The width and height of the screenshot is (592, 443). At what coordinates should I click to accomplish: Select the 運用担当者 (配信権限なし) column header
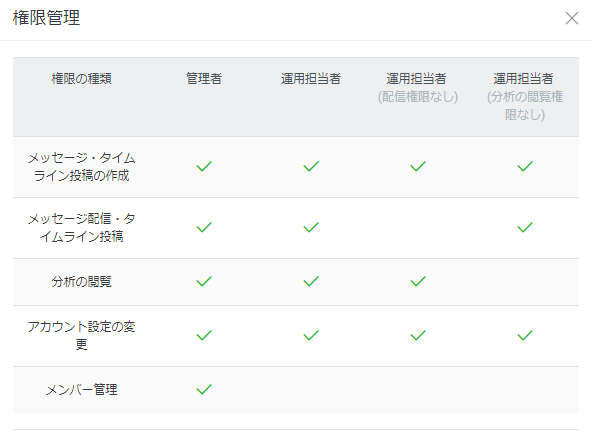pos(418,88)
